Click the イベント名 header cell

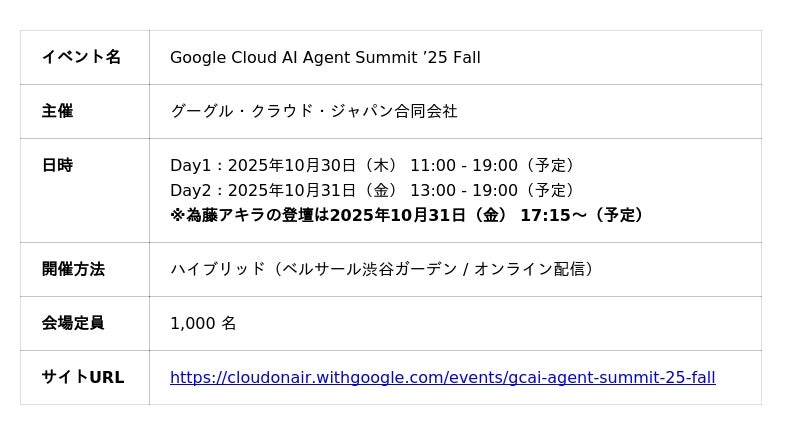coord(81,57)
